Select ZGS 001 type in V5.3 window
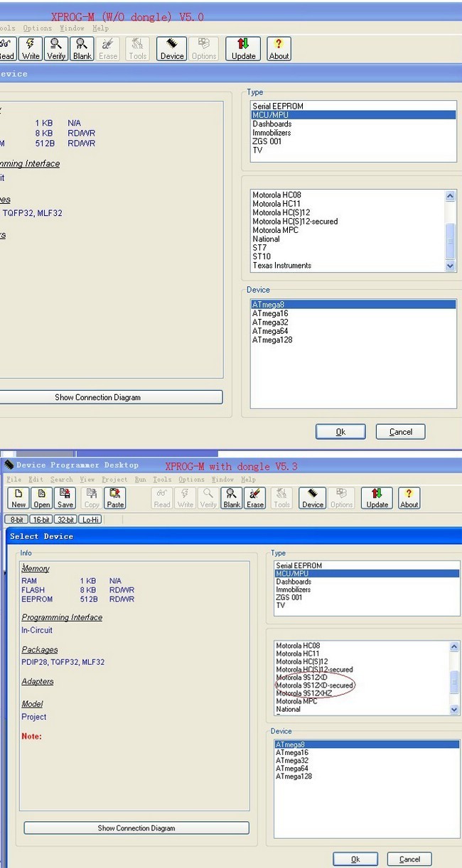Viewport: 462px width, 868px height. coord(367,597)
